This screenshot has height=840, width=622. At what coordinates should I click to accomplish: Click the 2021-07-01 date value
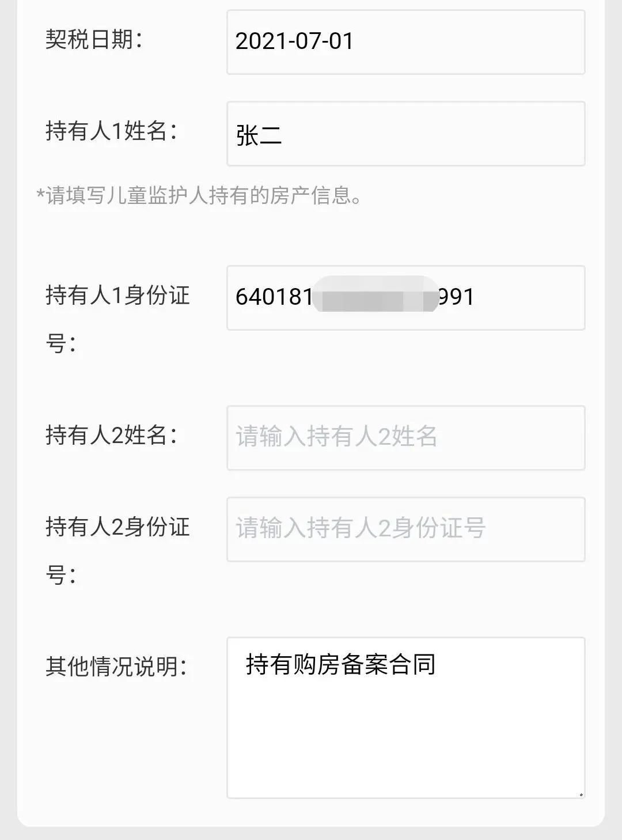pyautogui.click(x=294, y=41)
